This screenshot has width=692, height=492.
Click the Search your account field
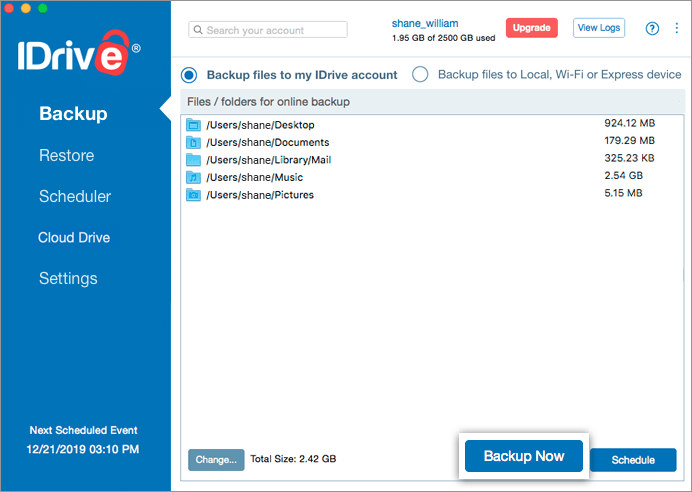pos(268,30)
